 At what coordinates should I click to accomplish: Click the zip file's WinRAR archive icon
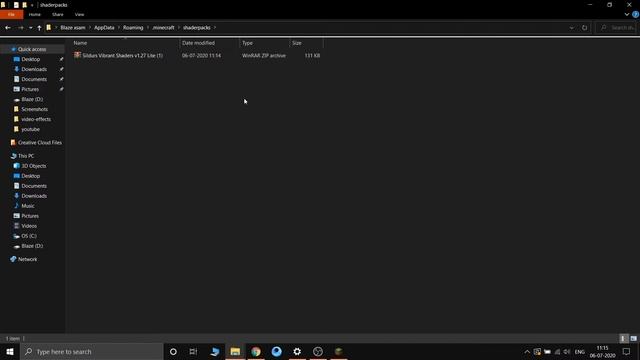[x=77, y=55]
